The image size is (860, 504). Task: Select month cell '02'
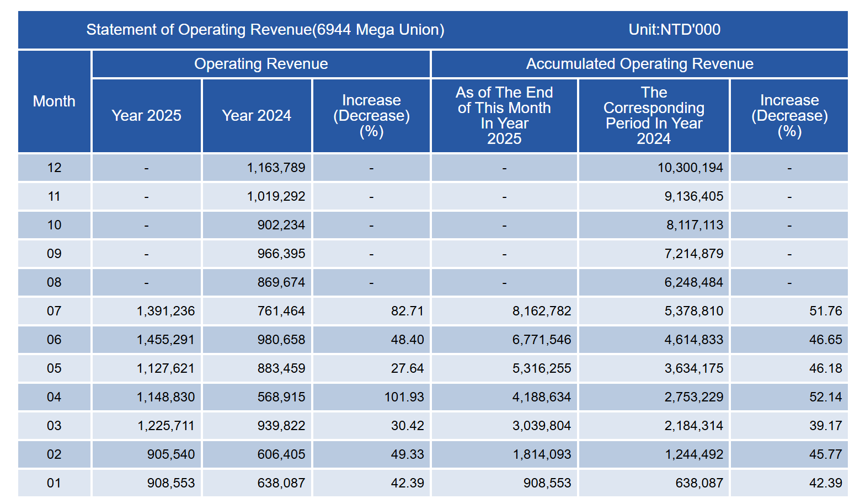54,454
